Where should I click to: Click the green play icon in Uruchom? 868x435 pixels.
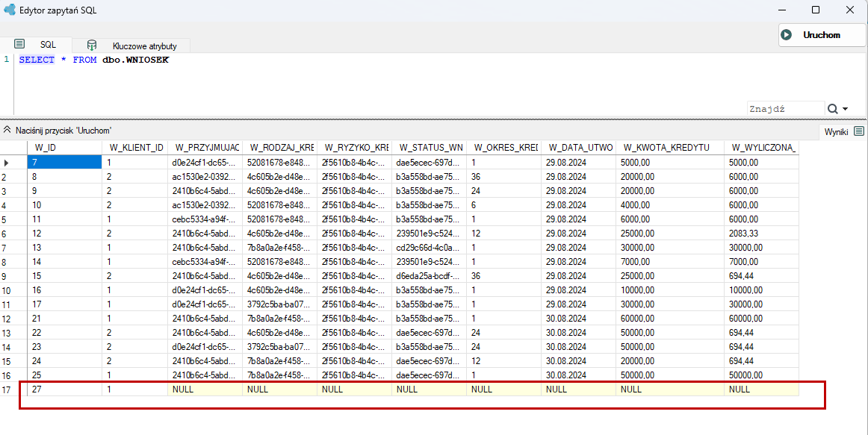pos(786,35)
